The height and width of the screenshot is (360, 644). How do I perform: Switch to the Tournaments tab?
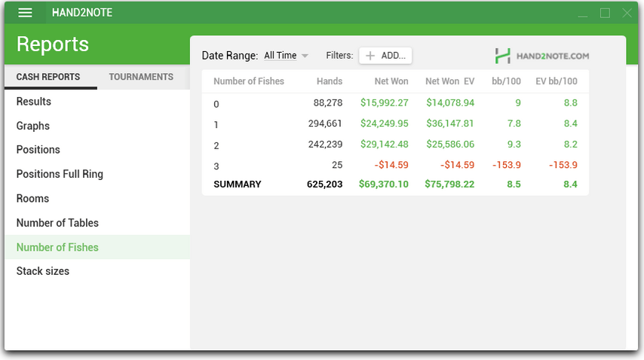pyautogui.click(x=141, y=77)
